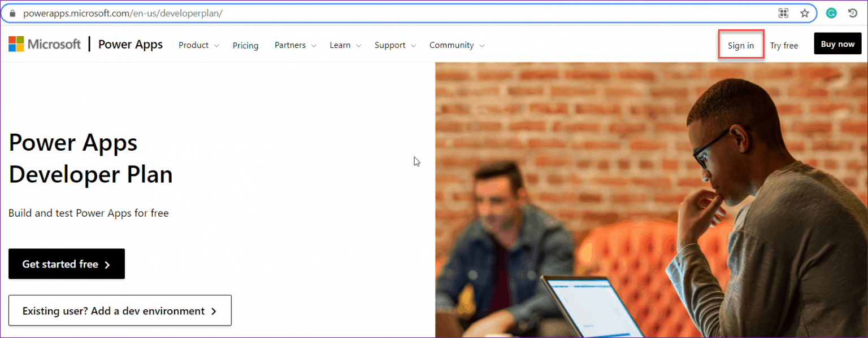The height and width of the screenshot is (338, 868).
Task: Expand the Community dropdown
Action: (x=452, y=45)
